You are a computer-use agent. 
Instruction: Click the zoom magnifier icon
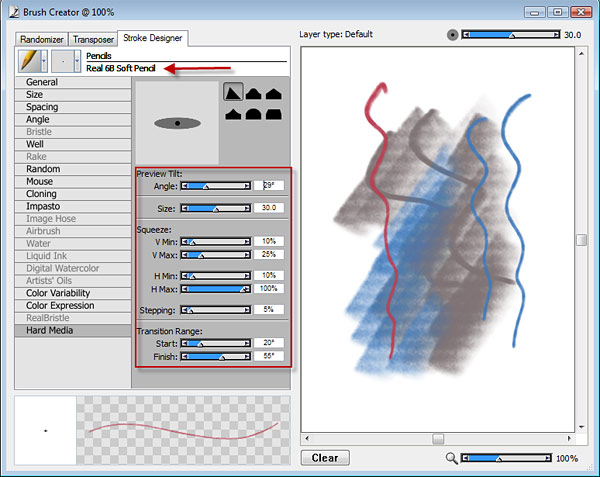[x=452, y=458]
